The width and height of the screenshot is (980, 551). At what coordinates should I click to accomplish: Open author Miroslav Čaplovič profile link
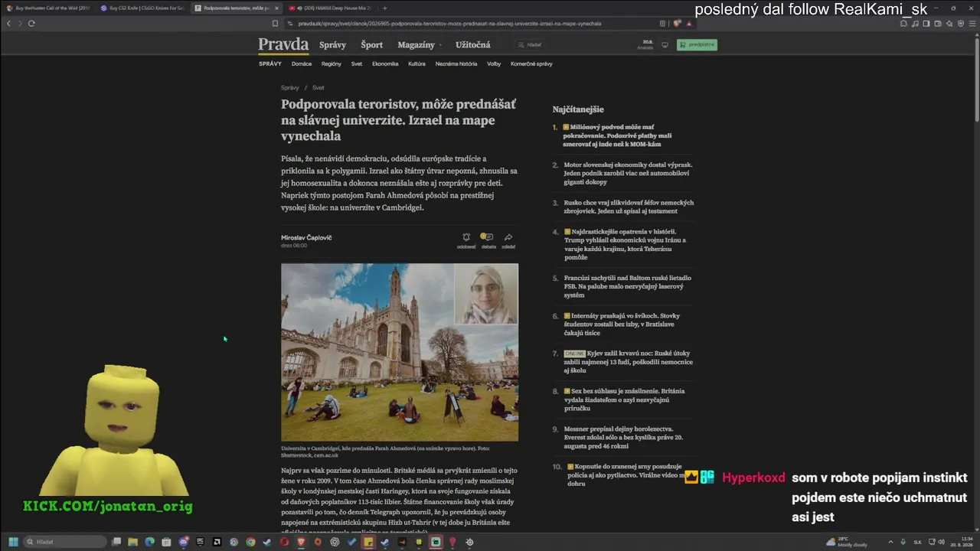tap(306, 238)
